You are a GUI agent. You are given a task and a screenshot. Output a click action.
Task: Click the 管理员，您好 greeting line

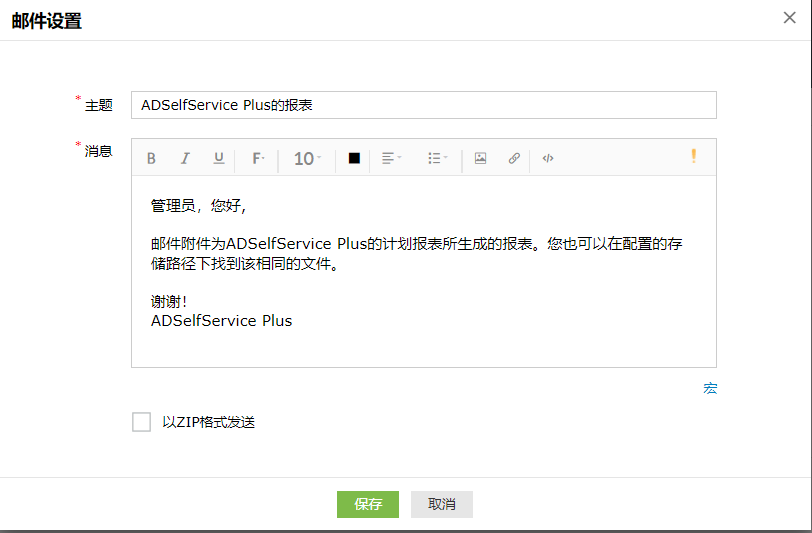click(x=198, y=206)
